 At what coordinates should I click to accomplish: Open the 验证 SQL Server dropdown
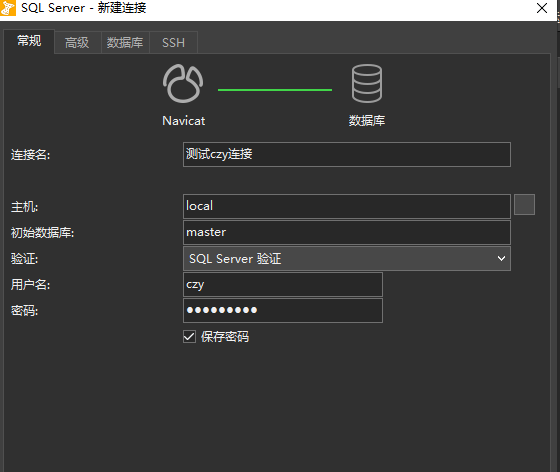[347, 258]
